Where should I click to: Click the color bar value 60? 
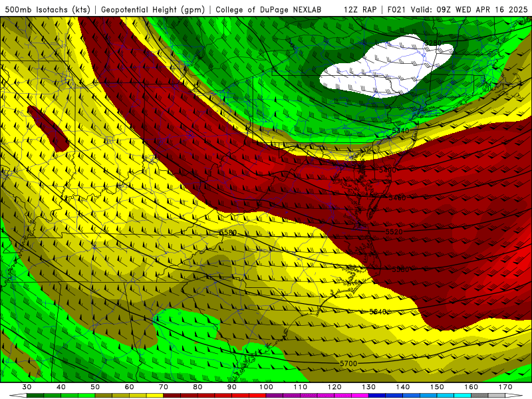coord(129,387)
